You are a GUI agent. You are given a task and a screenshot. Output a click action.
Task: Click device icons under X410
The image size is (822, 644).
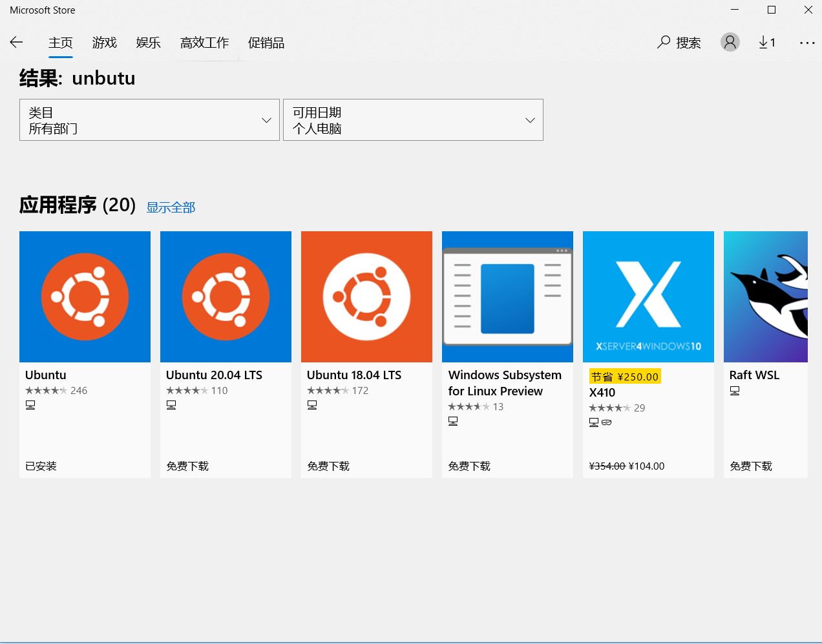600,422
